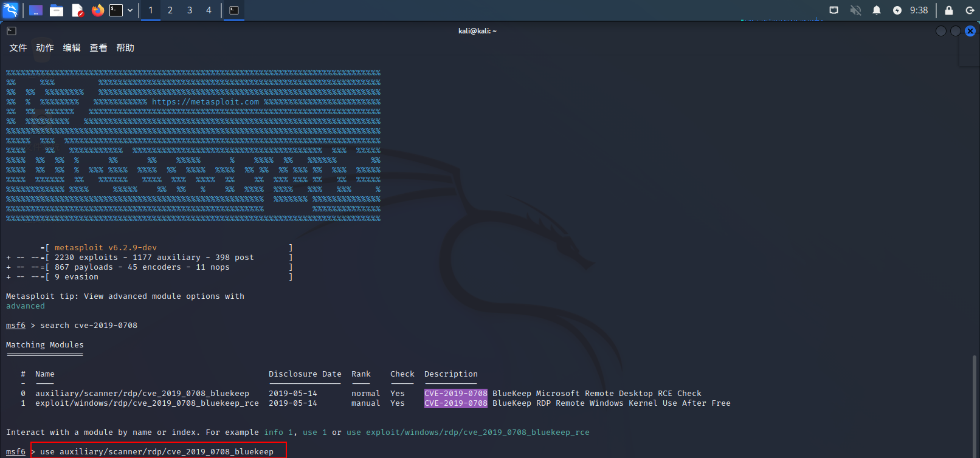Image resolution: width=980 pixels, height=458 pixels.
Task: Click the 'normal' rank value
Action: click(366, 394)
